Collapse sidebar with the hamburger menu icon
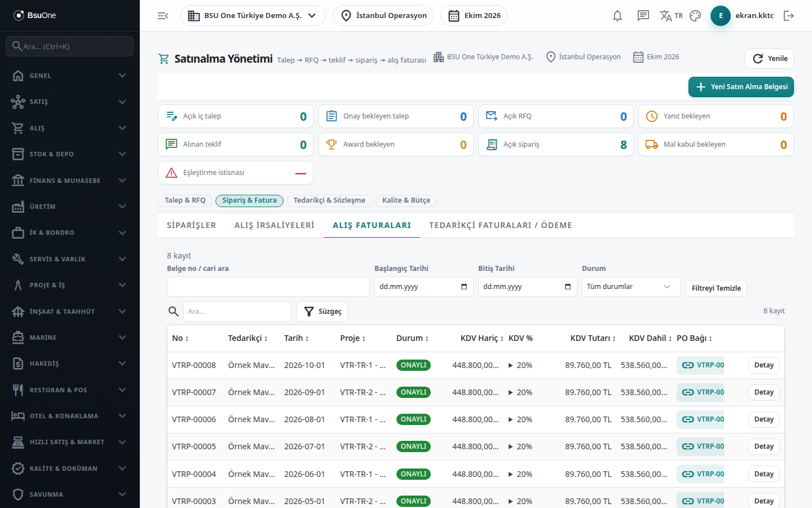The width and height of the screenshot is (812, 508). tap(163, 16)
